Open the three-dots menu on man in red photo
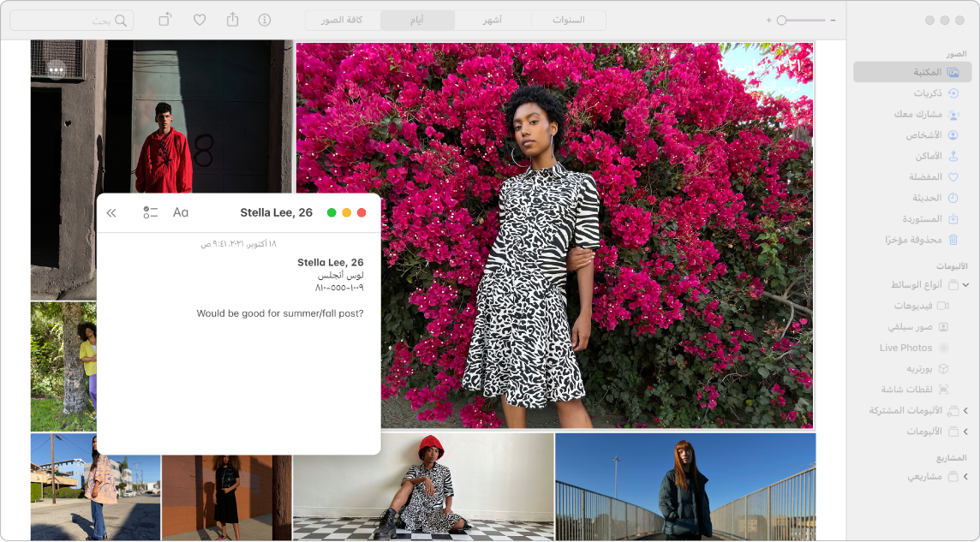980x542 pixels. [x=57, y=70]
